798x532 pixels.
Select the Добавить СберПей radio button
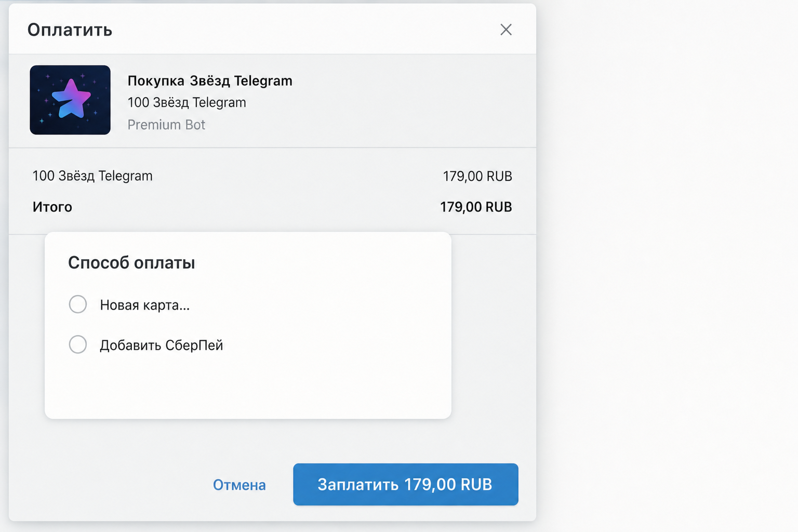[x=78, y=344]
